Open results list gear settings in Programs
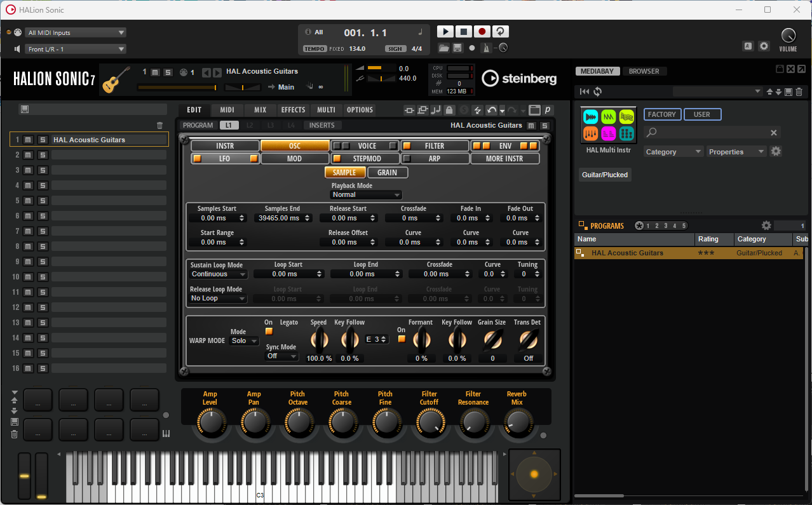The width and height of the screenshot is (812, 505). click(766, 226)
